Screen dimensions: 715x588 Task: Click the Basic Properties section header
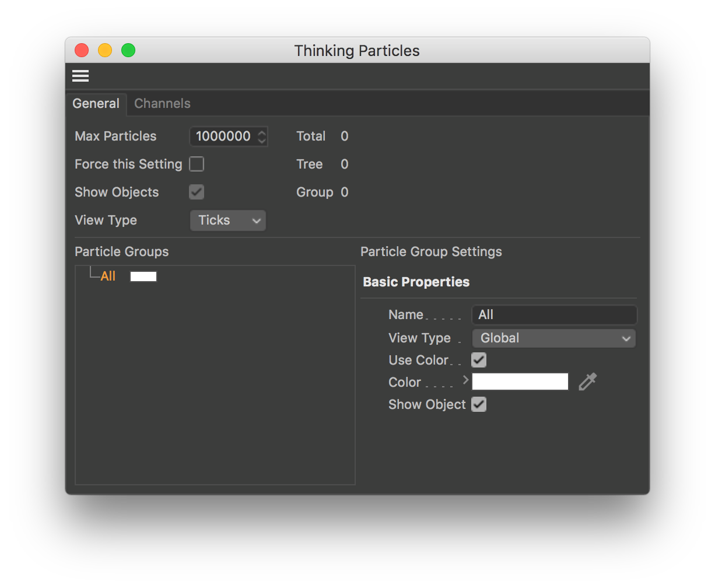pyautogui.click(x=416, y=282)
